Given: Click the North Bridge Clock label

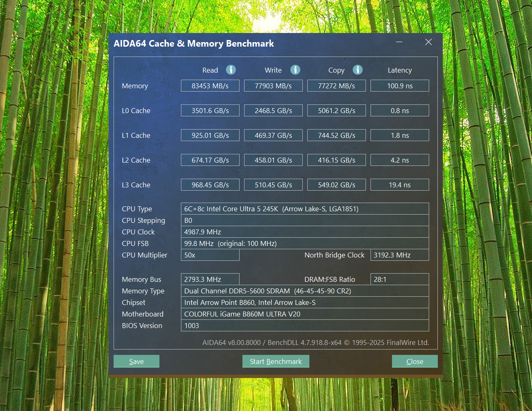Looking at the screenshot, I should [x=335, y=255].
